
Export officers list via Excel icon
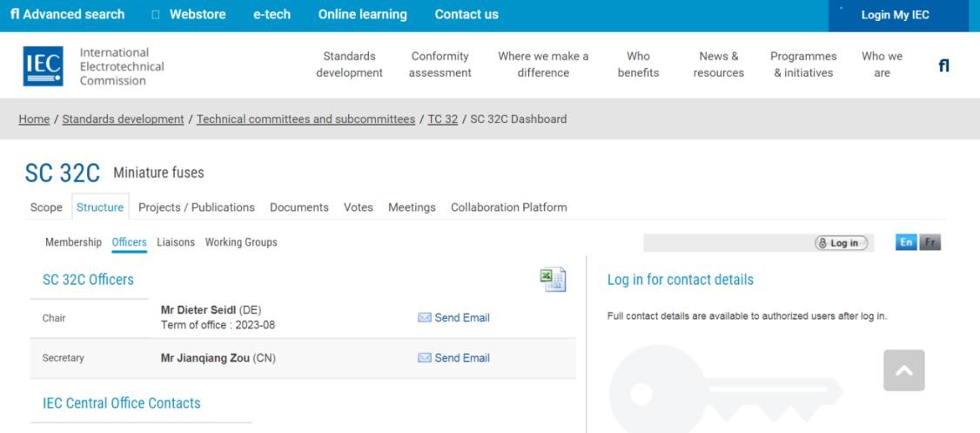coord(553,279)
